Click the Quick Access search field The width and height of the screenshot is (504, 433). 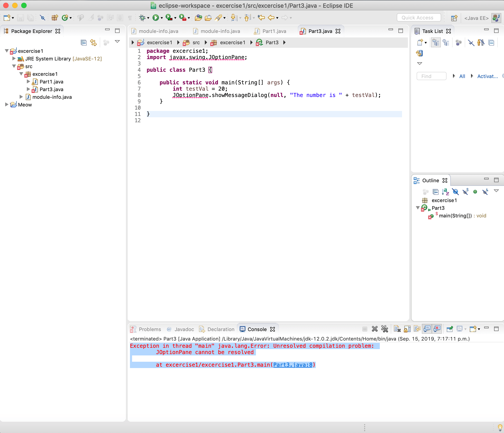point(419,18)
